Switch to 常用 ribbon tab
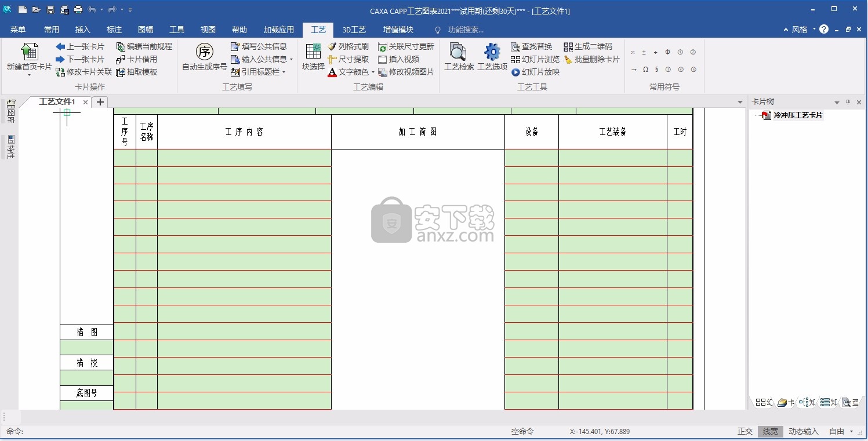868x441 pixels. (x=52, y=30)
